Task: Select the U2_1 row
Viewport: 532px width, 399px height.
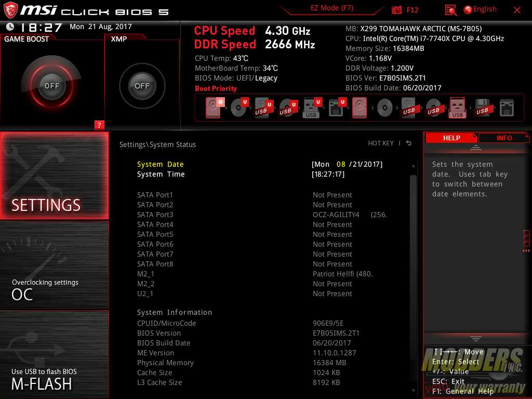Action: tap(261, 294)
